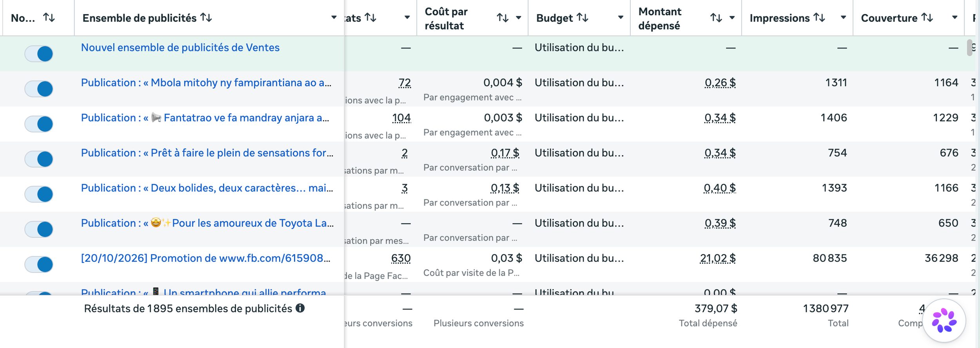980x348 pixels.
Task: Turn off Pour les amoureux de Toyota ad set
Action: click(39, 229)
